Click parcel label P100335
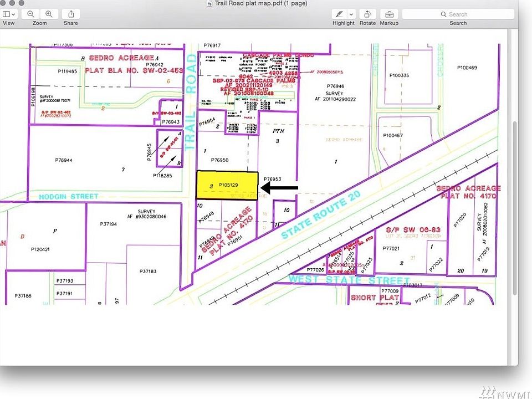This screenshot has width=532, height=399. [x=399, y=75]
